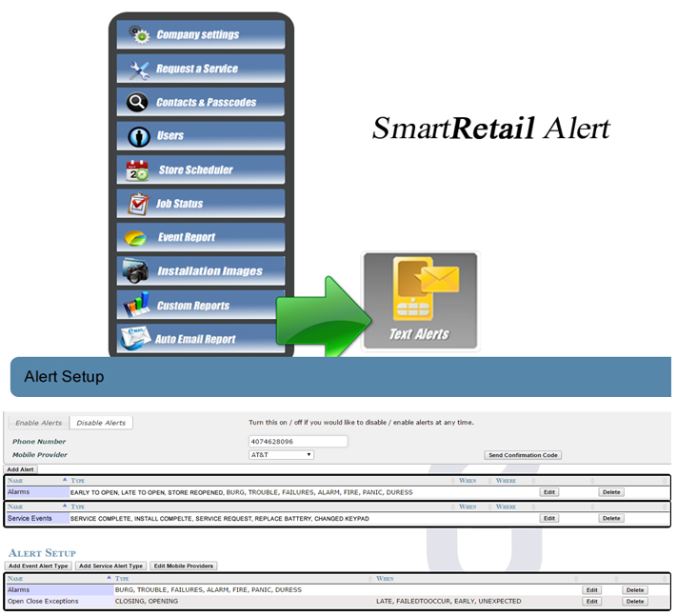Delete the Service Events alert row
This screenshot has width=677, height=616.
tap(611, 518)
